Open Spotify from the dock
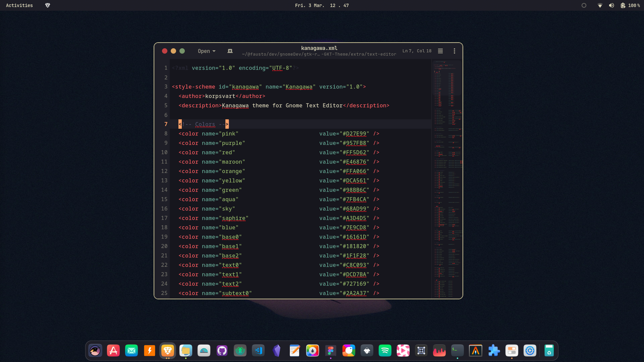 coord(385,351)
